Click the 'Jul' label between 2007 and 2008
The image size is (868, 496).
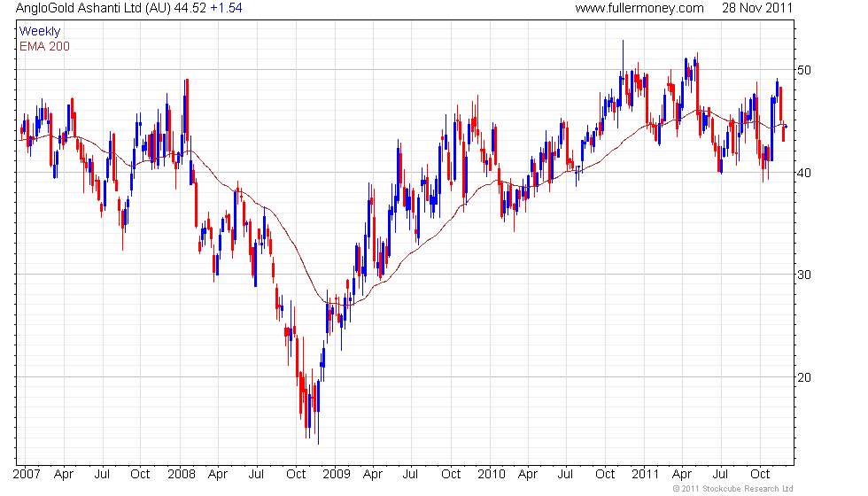[x=102, y=475]
